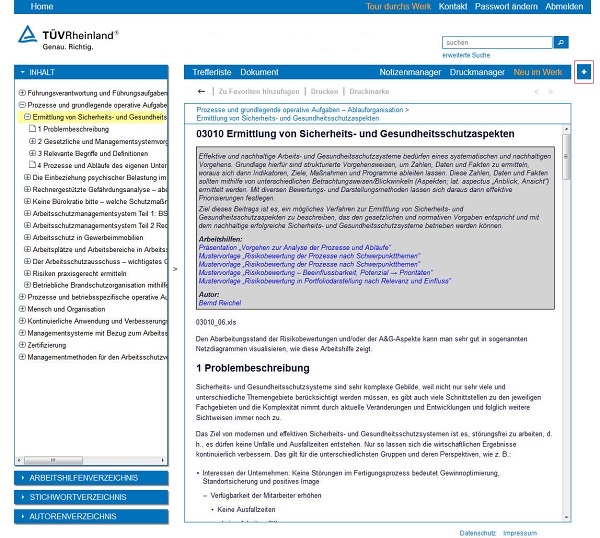This screenshot has width=600, height=538.
Task: Click page icon beside 4 Prozesse und Abläufe
Action: (33, 165)
